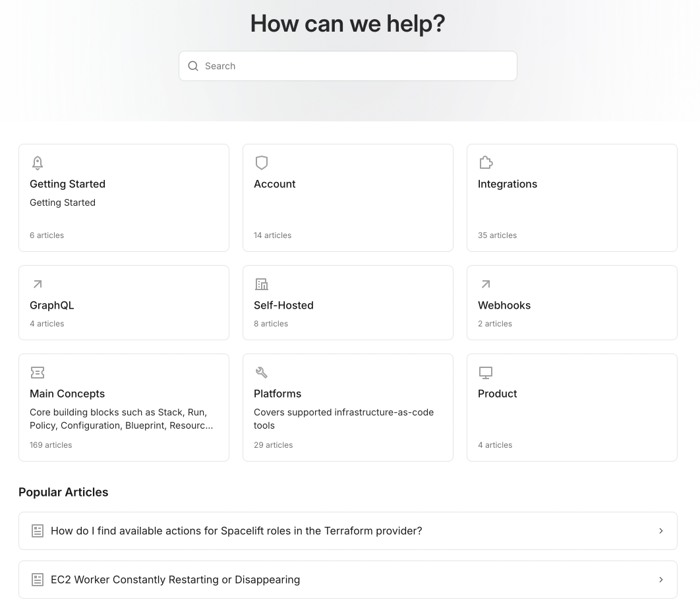This screenshot has height=608, width=700.
Task: Open the EC2 Worker Constantly Restarting article
Action: click(175, 580)
